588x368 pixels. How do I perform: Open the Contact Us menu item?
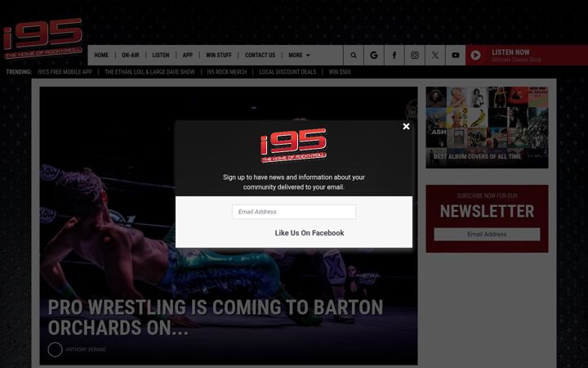(x=260, y=56)
